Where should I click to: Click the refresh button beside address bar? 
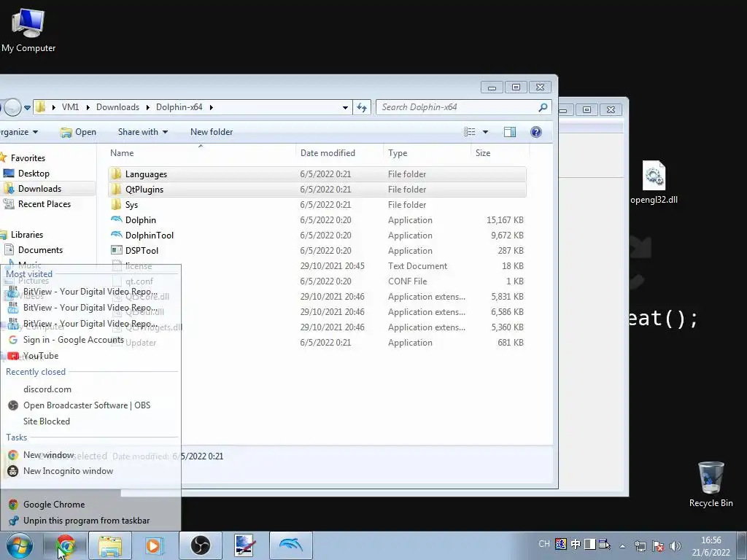tap(362, 108)
